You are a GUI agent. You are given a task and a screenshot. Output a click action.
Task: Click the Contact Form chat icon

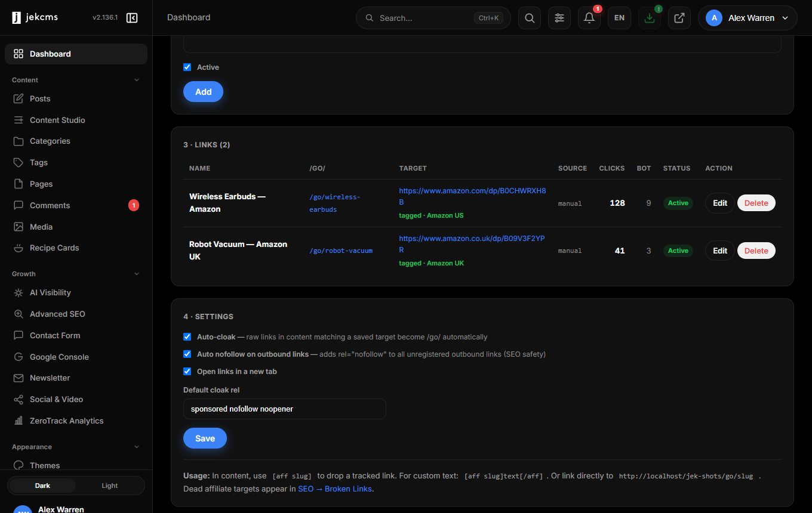(19, 335)
